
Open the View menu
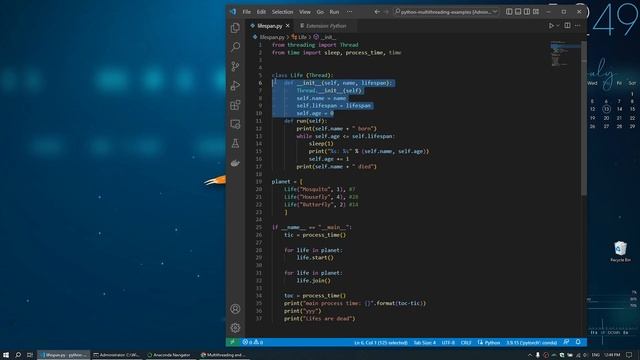pyautogui.click(x=304, y=12)
